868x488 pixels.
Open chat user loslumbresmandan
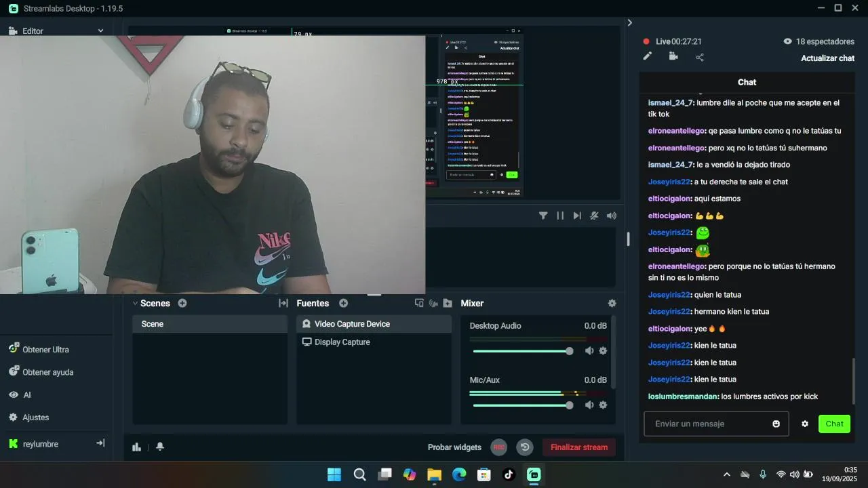pos(682,396)
